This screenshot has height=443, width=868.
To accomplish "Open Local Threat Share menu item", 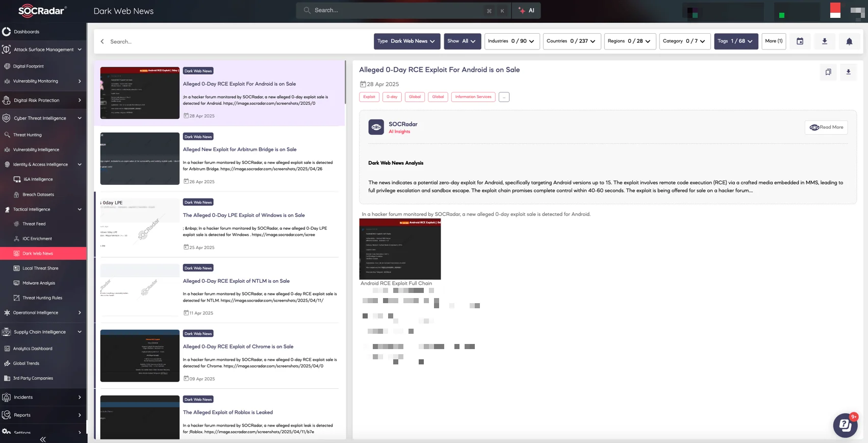I will 40,268.
